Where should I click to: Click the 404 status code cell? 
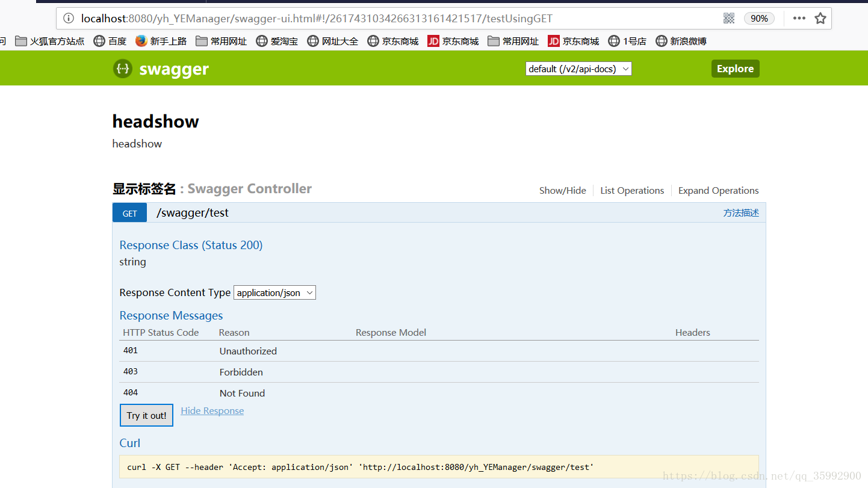click(x=131, y=392)
